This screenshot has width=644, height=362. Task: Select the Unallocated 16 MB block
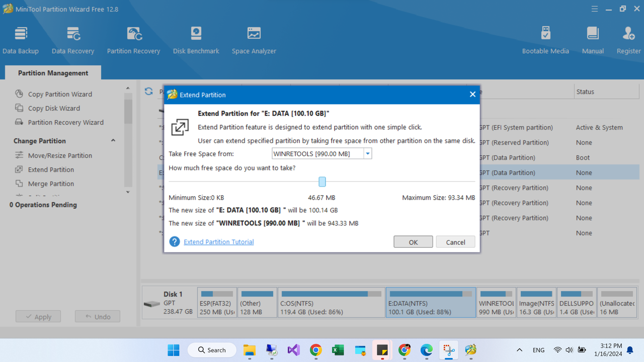click(617, 302)
